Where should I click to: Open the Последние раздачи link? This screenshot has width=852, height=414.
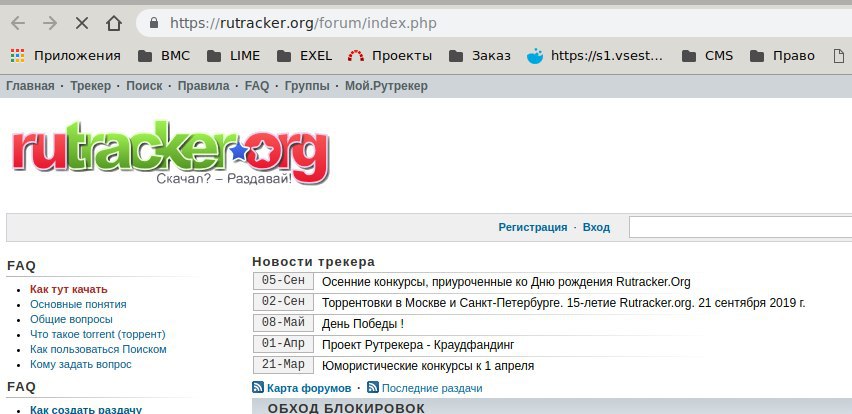click(431, 388)
